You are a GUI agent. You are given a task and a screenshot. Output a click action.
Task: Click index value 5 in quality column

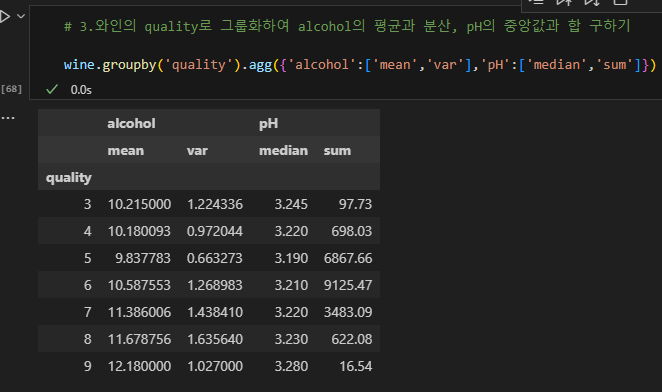pos(87,258)
